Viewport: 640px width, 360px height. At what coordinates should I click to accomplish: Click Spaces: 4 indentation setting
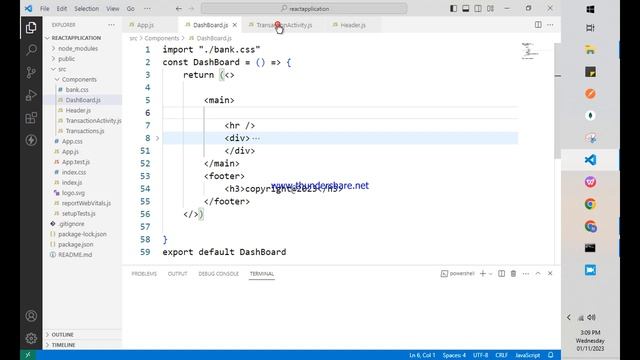click(454, 355)
